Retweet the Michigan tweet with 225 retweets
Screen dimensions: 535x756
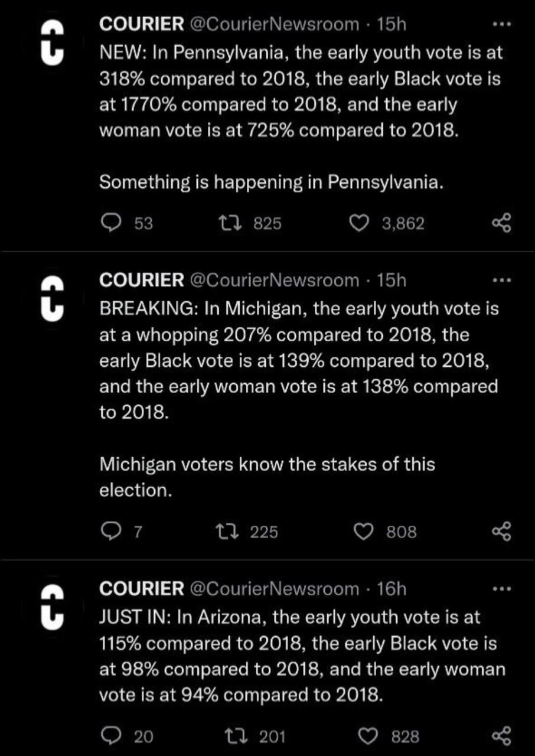point(227,532)
